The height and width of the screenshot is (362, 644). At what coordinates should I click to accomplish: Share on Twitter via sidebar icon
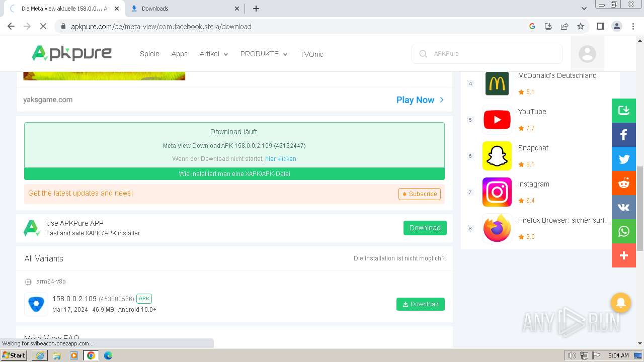tap(624, 159)
